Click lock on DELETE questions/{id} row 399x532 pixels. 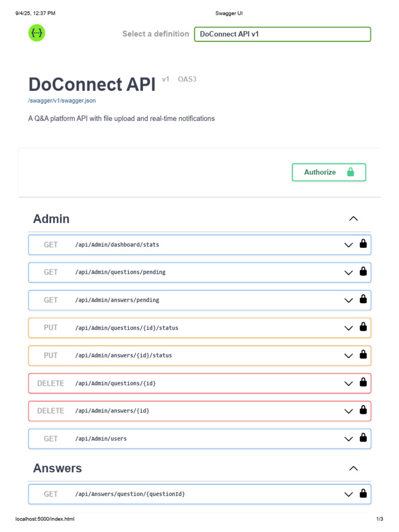point(363,382)
